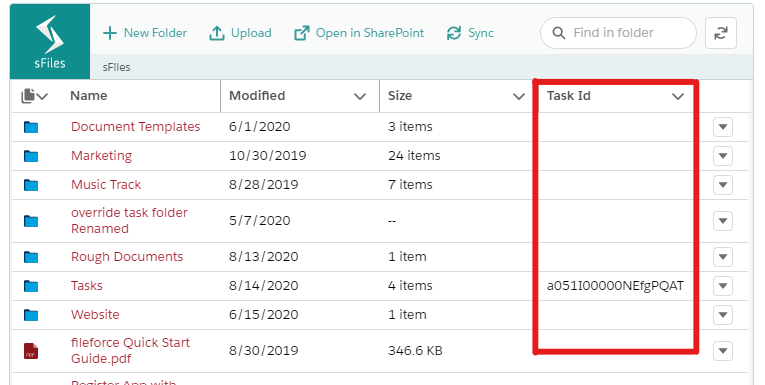The image size is (765, 385).
Task: Click folder icon of Tasks row
Action: [31, 286]
